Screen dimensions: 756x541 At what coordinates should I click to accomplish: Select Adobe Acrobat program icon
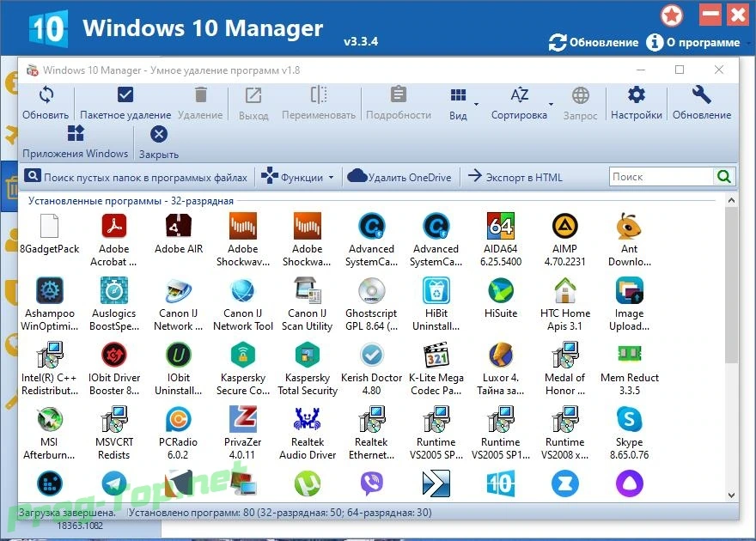(113, 226)
